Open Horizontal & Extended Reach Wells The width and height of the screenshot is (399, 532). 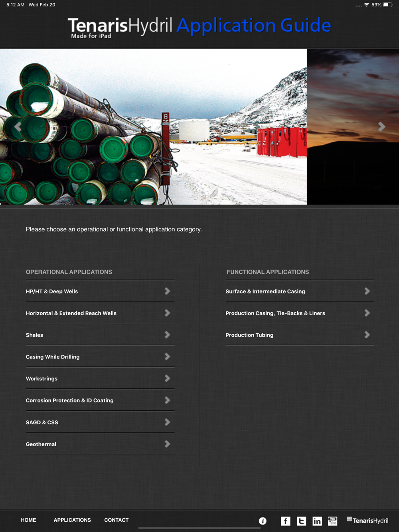click(100, 313)
